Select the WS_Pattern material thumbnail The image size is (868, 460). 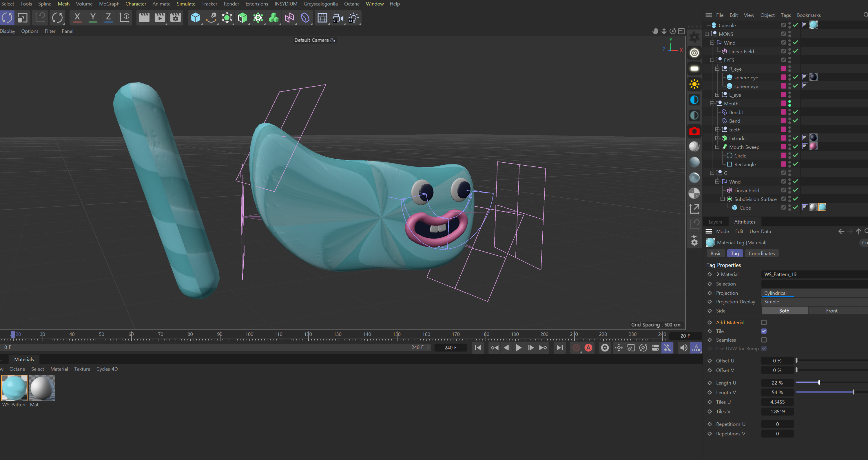coord(14,388)
